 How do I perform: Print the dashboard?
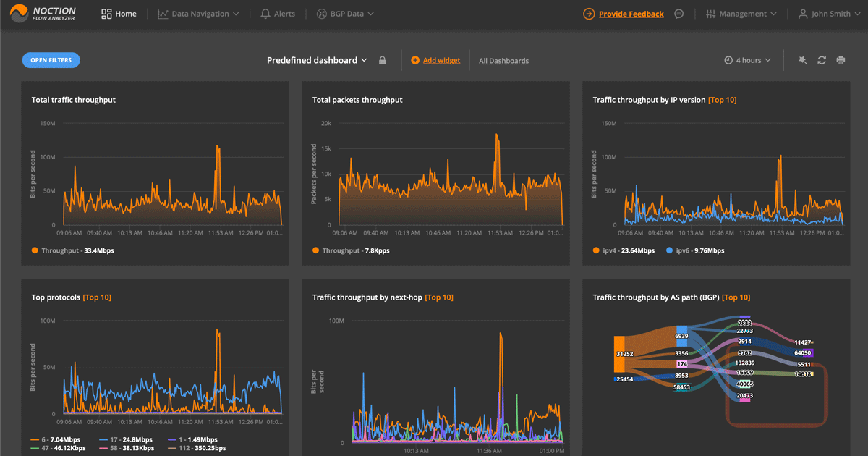tap(841, 60)
